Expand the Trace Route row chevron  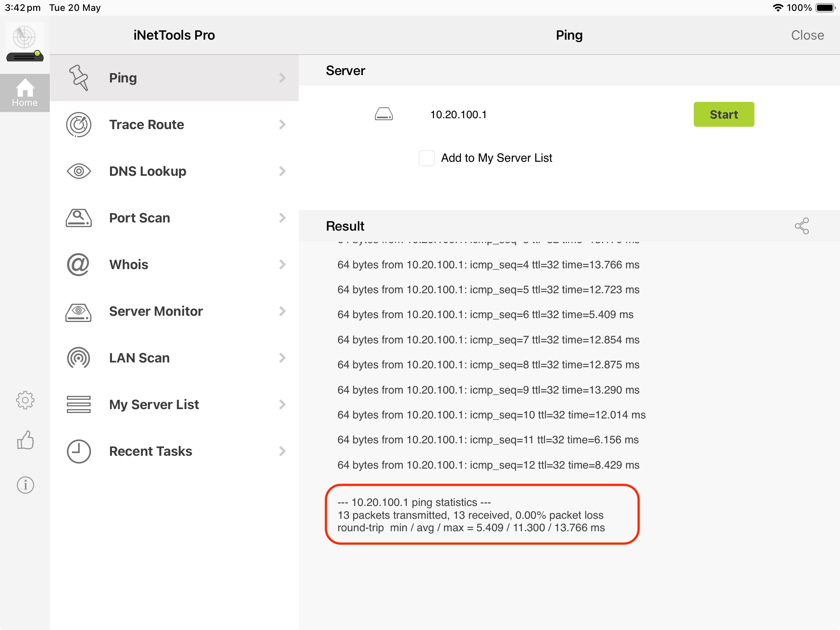pyautogui.click(x=282, y=124)
